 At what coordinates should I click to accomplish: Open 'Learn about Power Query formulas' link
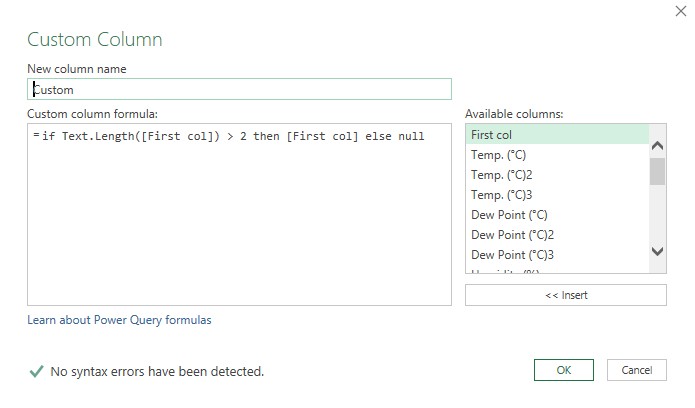point(119,320)
